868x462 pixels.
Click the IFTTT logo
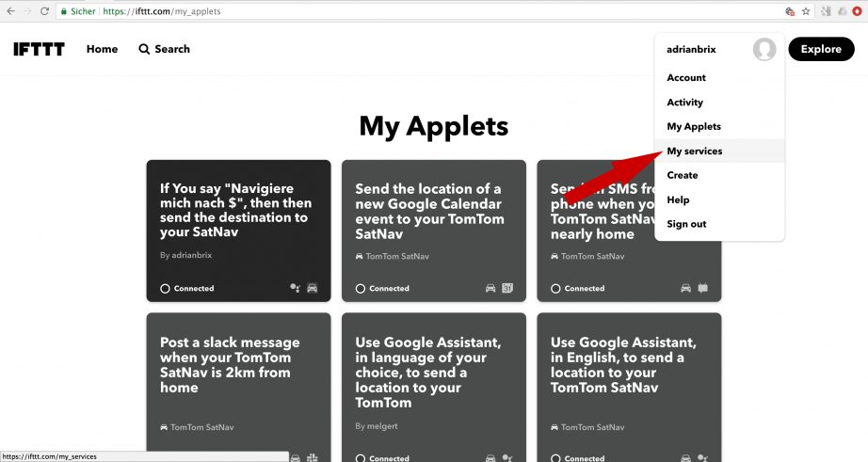click(x=39, y=49)
